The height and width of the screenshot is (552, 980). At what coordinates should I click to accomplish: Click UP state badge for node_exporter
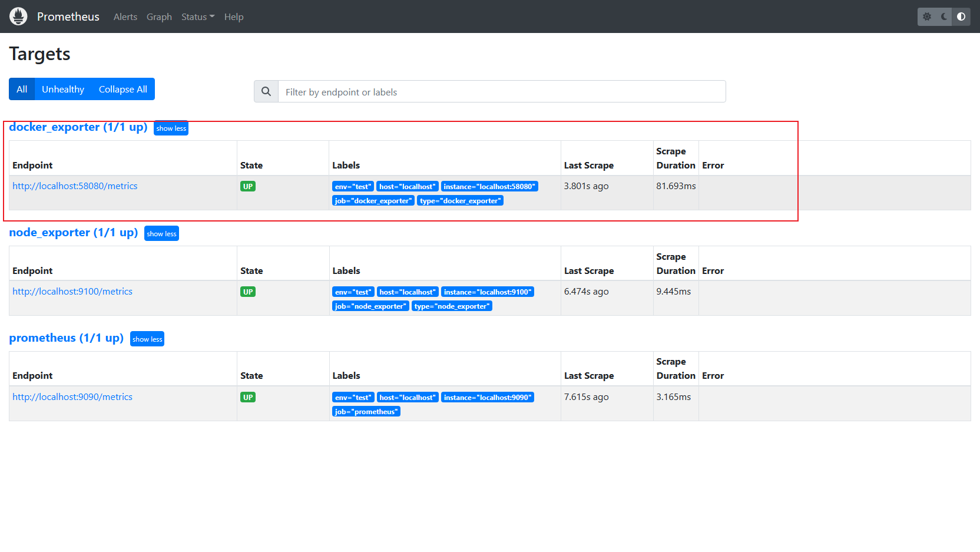248,292
